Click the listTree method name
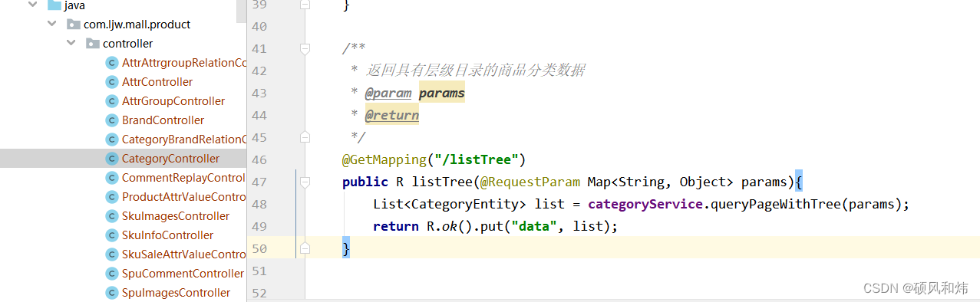Image resolution: width=980 pixels, height=302 pixels. tap(442, 182)
